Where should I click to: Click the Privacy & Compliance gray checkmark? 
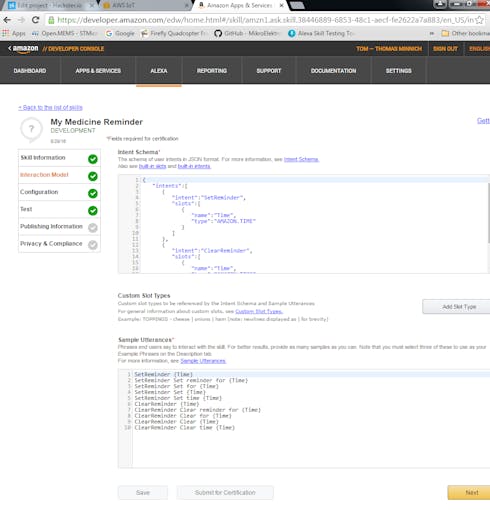click(93, 245)
